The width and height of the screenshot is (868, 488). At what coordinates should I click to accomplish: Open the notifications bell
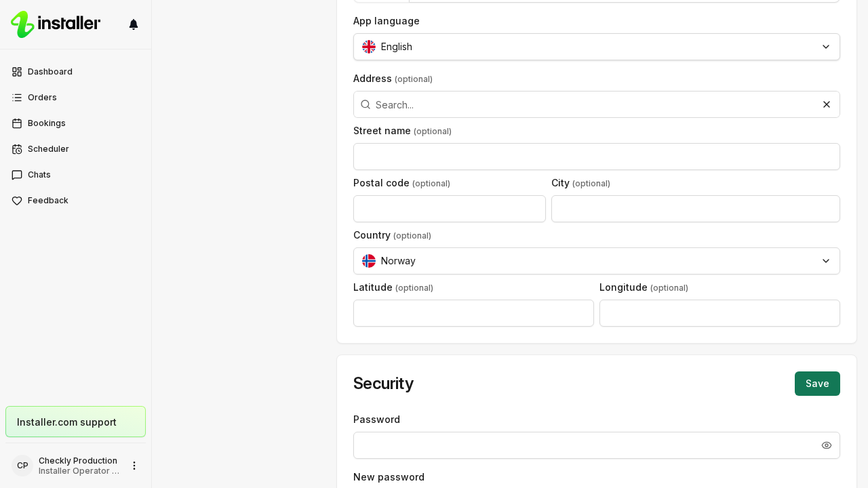134,24
